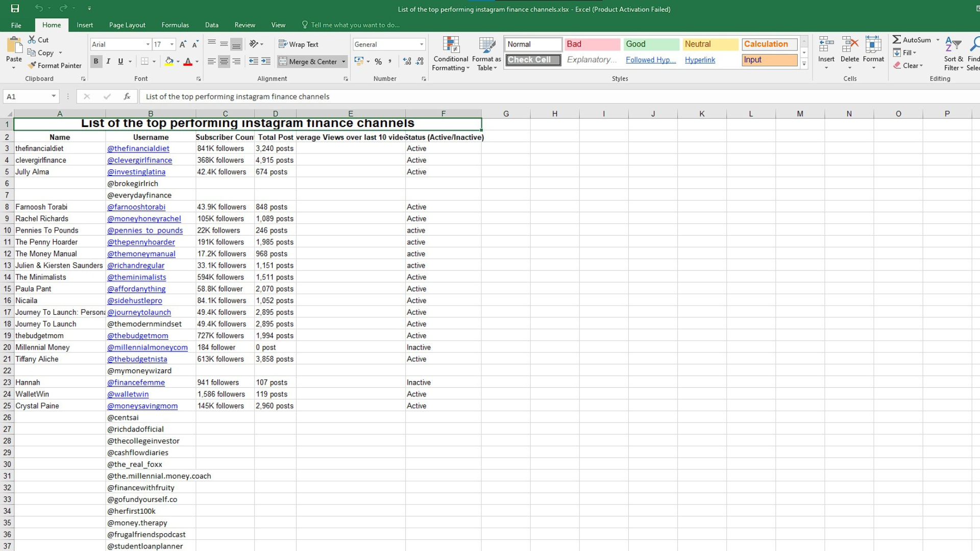Open the font name dropdown showing Arial
Viewport: 980px width, 551px height.
[148, 44]
